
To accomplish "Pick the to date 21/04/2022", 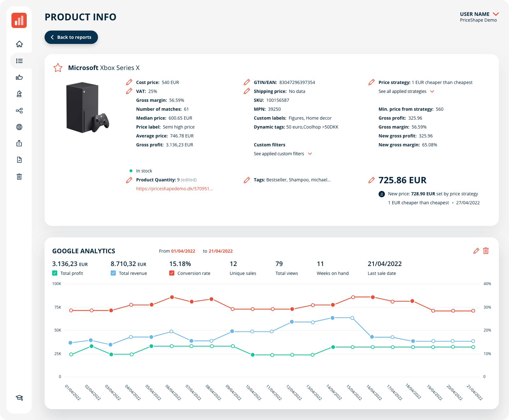I will pyautogui.click(x=221, y=251).
